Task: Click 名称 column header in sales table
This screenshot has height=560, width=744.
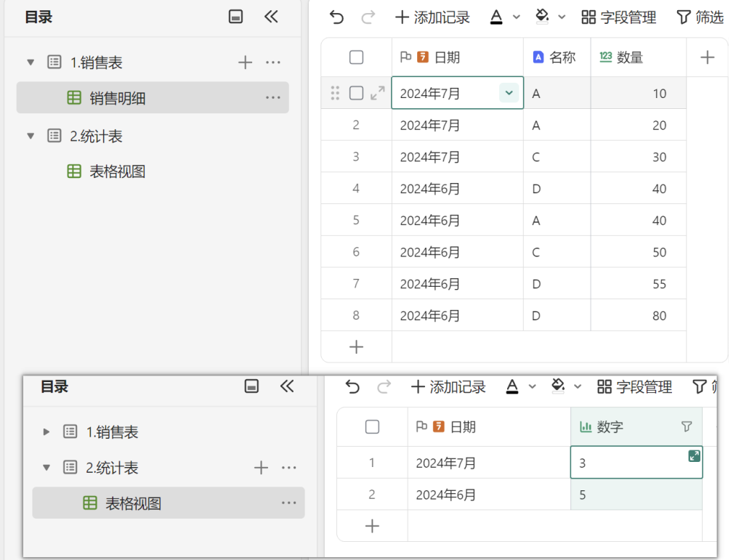Action: pyautogui.click(x=557, y=57)
